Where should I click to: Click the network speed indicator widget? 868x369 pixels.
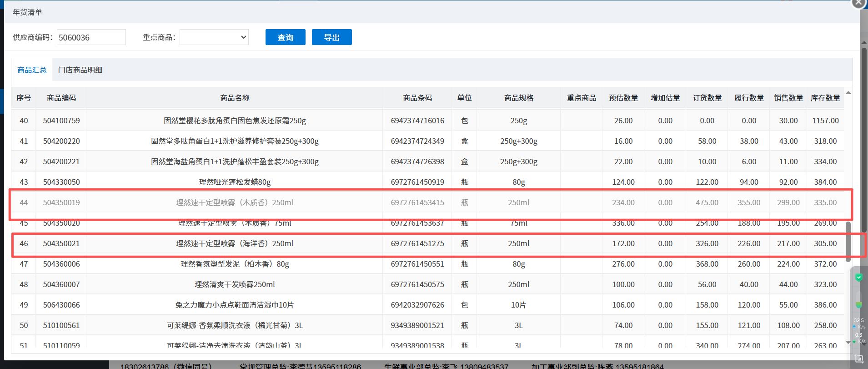858,331
